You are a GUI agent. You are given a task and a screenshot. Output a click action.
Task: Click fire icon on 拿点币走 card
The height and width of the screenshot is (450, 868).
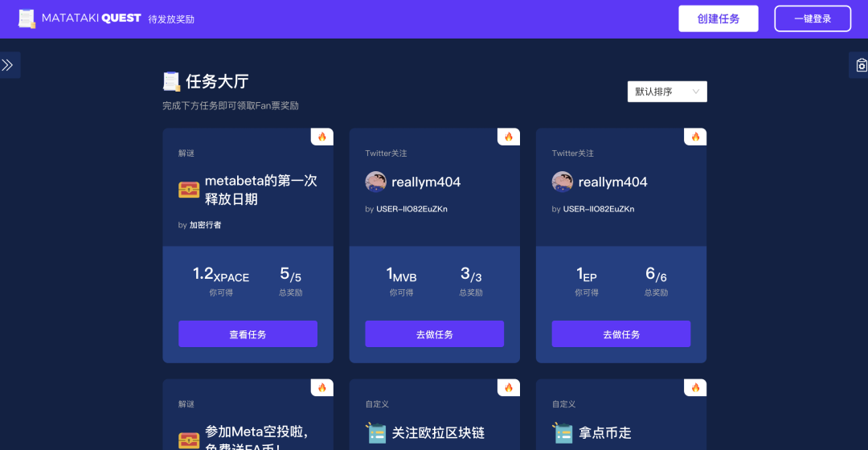(695, 387)
